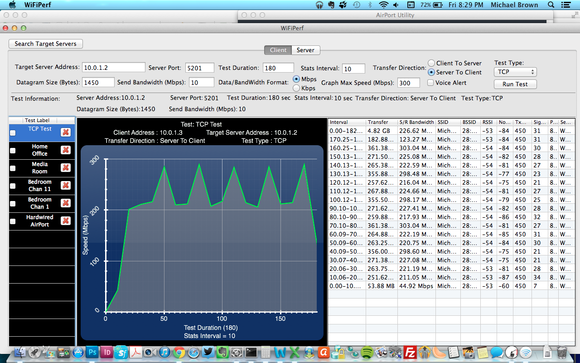Launch FileZilla from the dock

[x=410, y=353]
